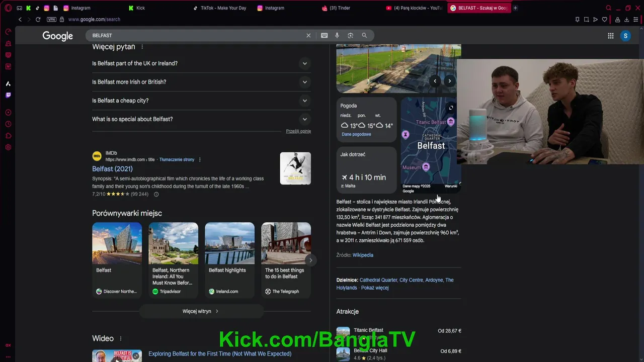Screen dimensions: 644x362
Task: Reload the current page
Action: (38, 20)
